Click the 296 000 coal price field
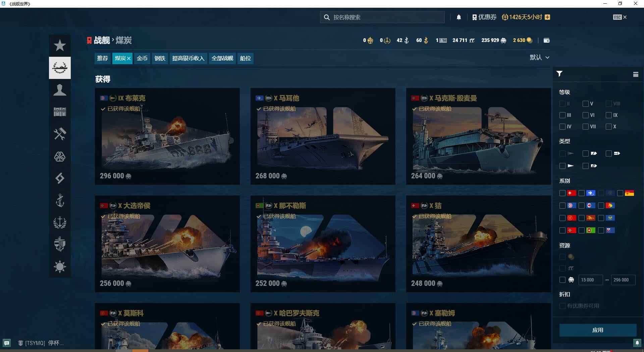The height and width of the screenshot is (352, 644). [623, 280]
